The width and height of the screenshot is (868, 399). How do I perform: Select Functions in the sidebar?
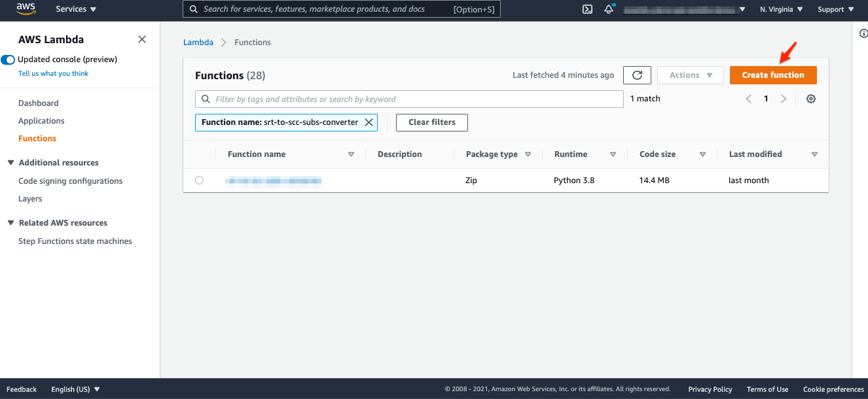[x=37, y=138]
